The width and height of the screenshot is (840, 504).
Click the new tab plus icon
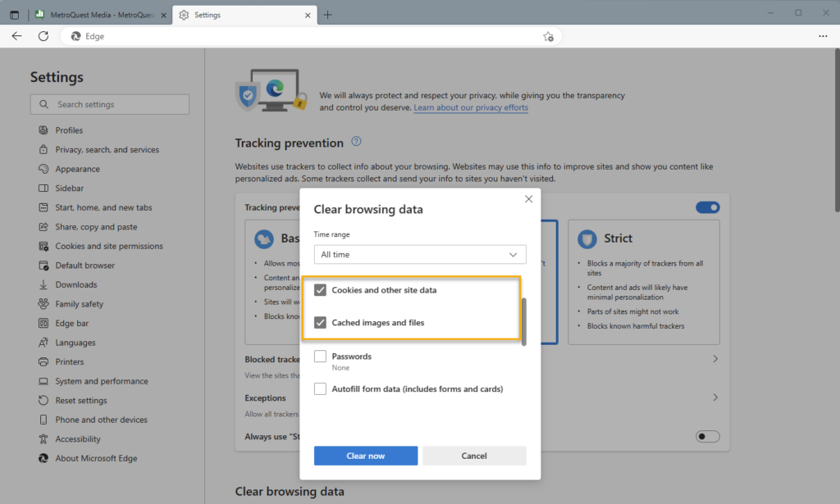coord(328,15)
